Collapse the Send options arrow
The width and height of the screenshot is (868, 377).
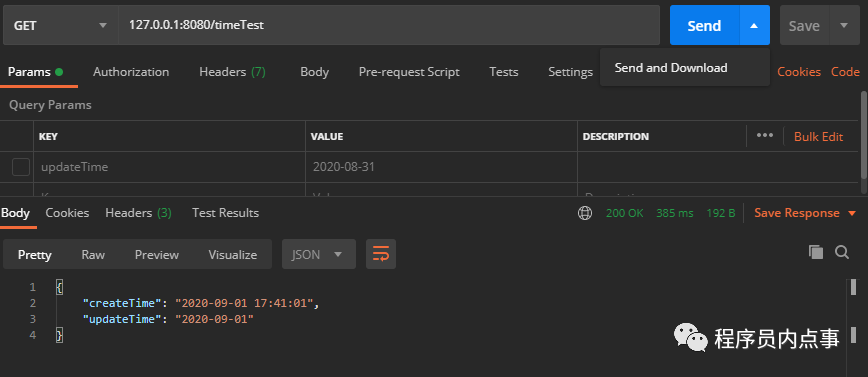pos(755,25)
